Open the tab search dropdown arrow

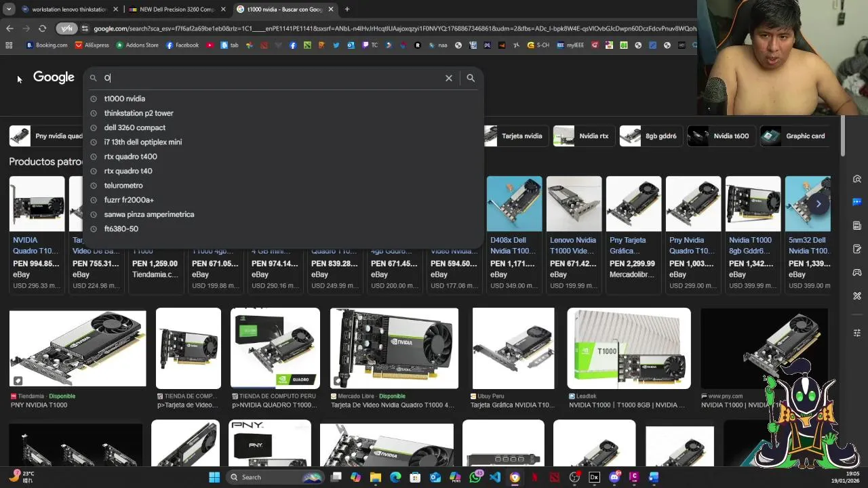9,9
